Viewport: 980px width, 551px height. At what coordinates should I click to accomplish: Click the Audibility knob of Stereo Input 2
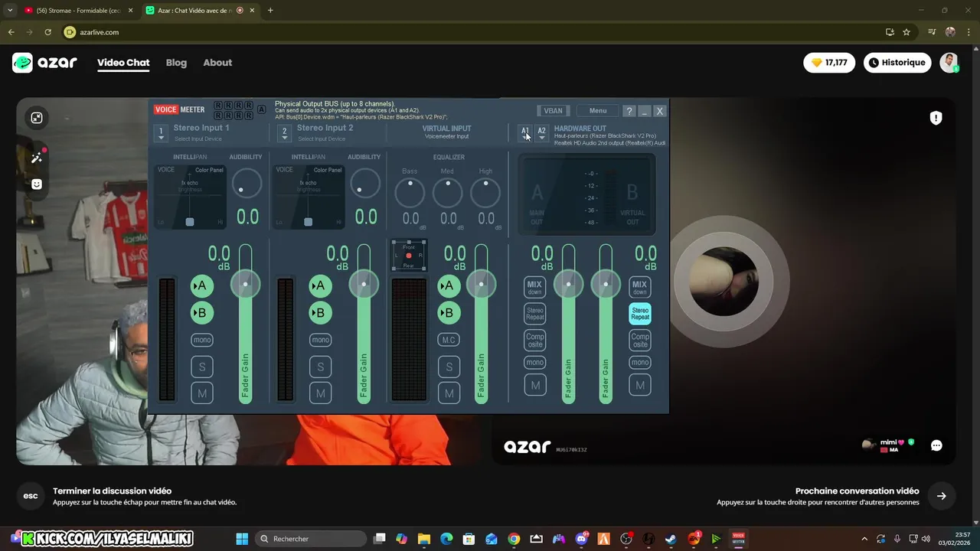point(364,184)
